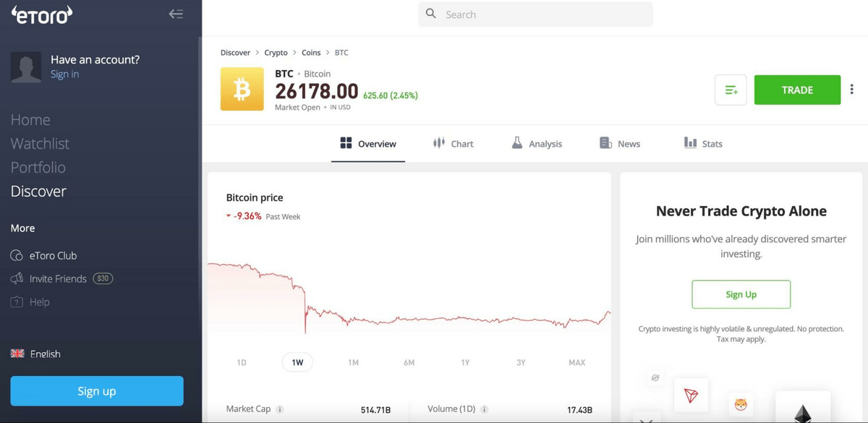Collapse the sidebar with the arrow icon

click(176, 14)
